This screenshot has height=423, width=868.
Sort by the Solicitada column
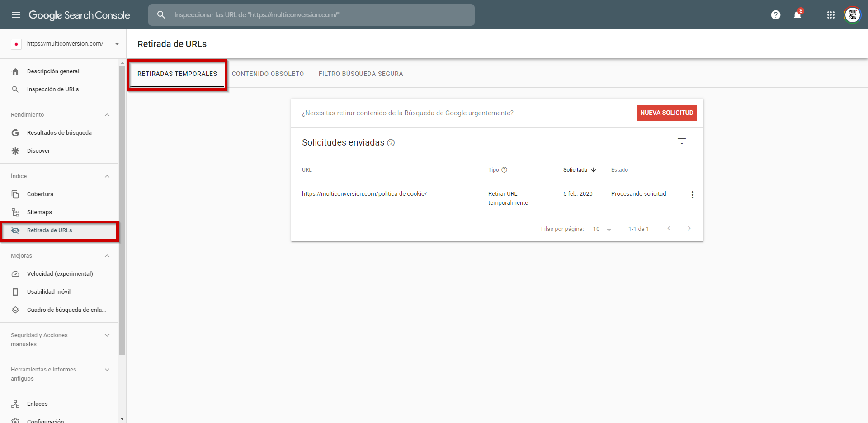pos(580,170)
